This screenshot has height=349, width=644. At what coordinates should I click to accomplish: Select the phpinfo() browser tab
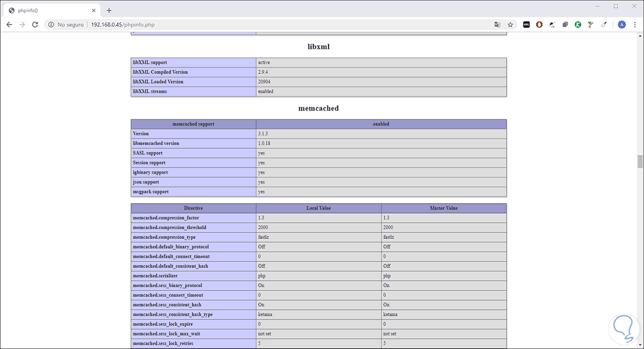pos(52,10)
